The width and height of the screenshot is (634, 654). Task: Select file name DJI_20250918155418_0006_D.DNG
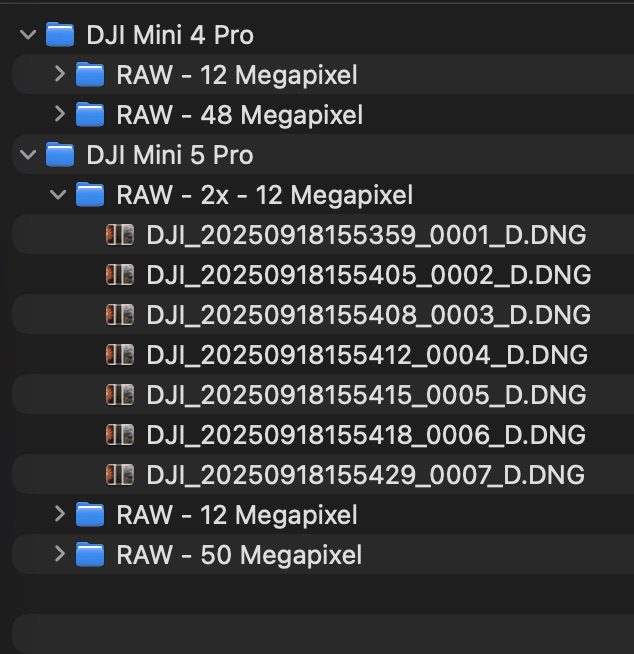tap(366, 435)
